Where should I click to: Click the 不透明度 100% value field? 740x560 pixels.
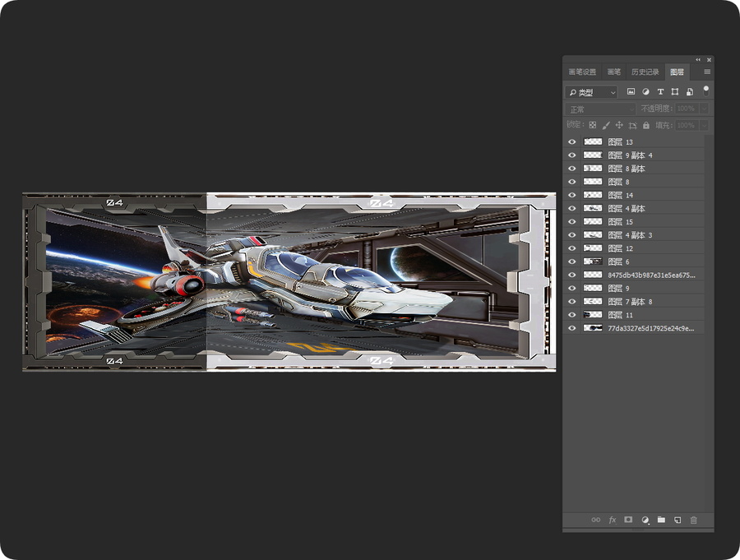(687, 109)
